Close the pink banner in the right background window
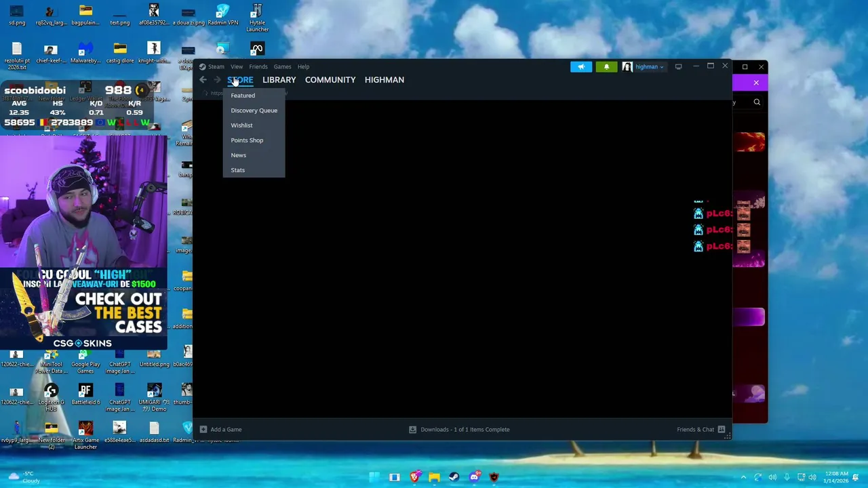Viewport: 868px width, 488px height. tap(756, 83)
